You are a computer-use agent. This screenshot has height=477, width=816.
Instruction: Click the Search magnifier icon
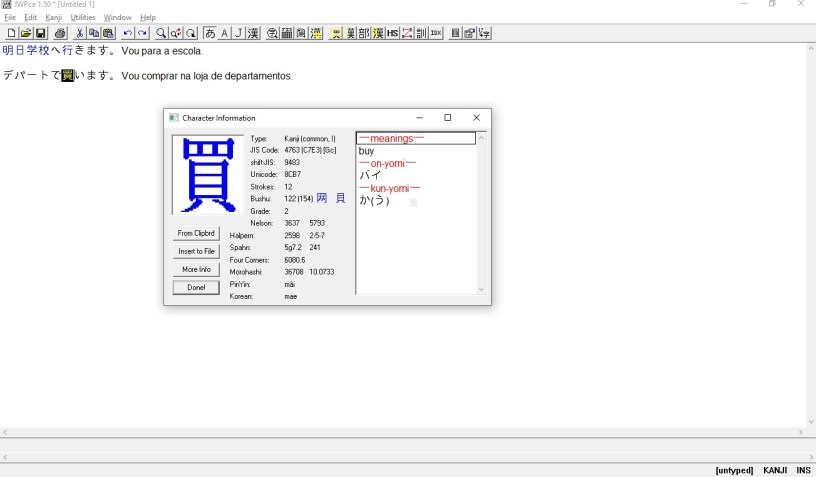pyautogui.click(x=161, y=33)
